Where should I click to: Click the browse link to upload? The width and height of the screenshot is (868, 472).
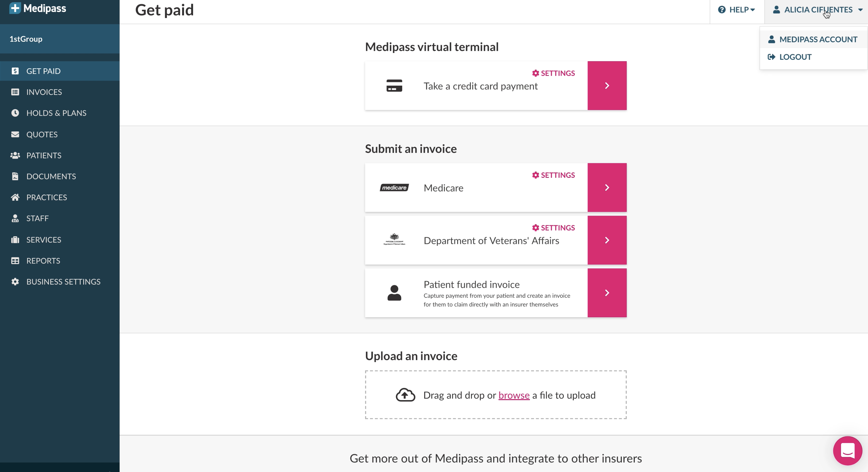514,395
